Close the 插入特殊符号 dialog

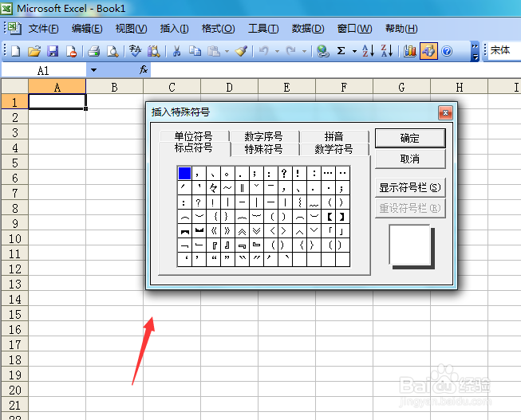[445, 113]
